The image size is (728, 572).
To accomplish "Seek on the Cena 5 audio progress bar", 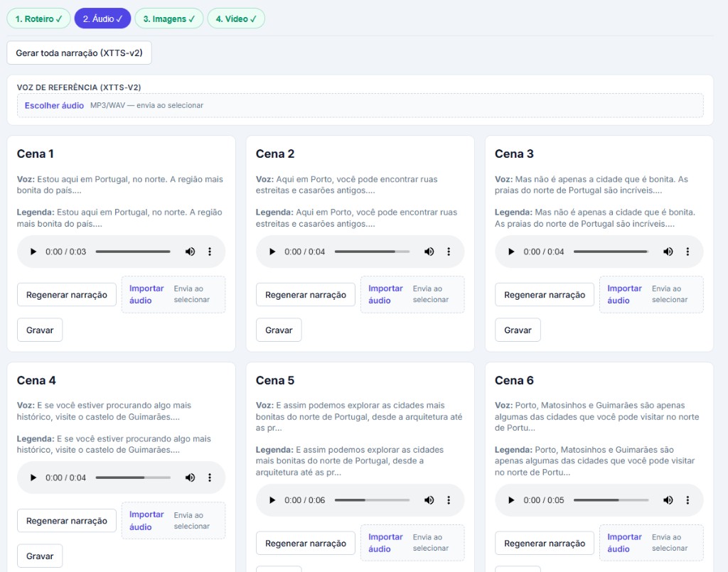I will 372,500.
